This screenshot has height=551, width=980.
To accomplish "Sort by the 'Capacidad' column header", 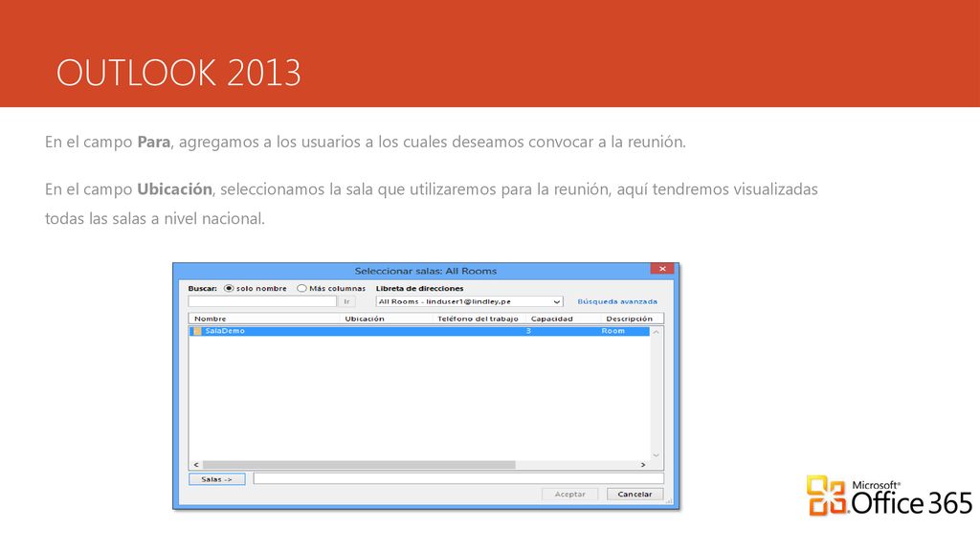I will click(x=552, y=319).
